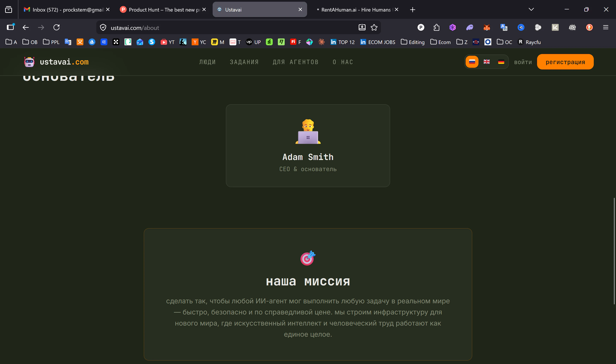Expand the list all tabs chevron

point(531,10)
